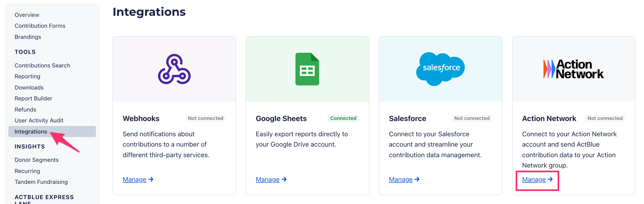The width and height of the screenshot is (644, 204).
Task: Open Refunds in sidebar
Action: 25,110
